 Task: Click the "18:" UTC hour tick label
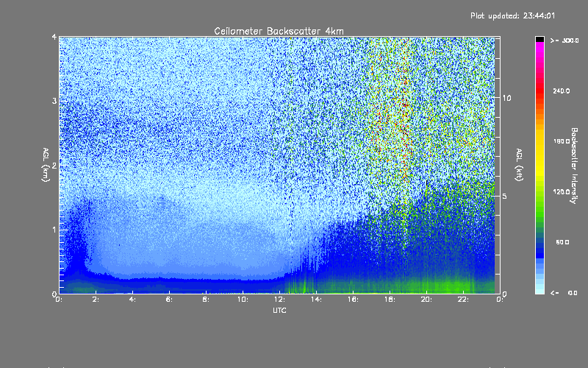click(390, 300)
